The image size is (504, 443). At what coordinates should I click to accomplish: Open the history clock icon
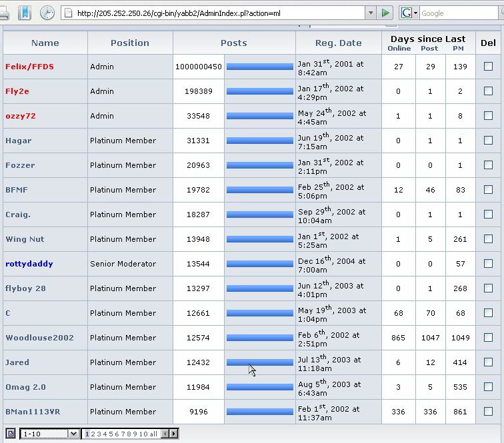pos(47,12)
